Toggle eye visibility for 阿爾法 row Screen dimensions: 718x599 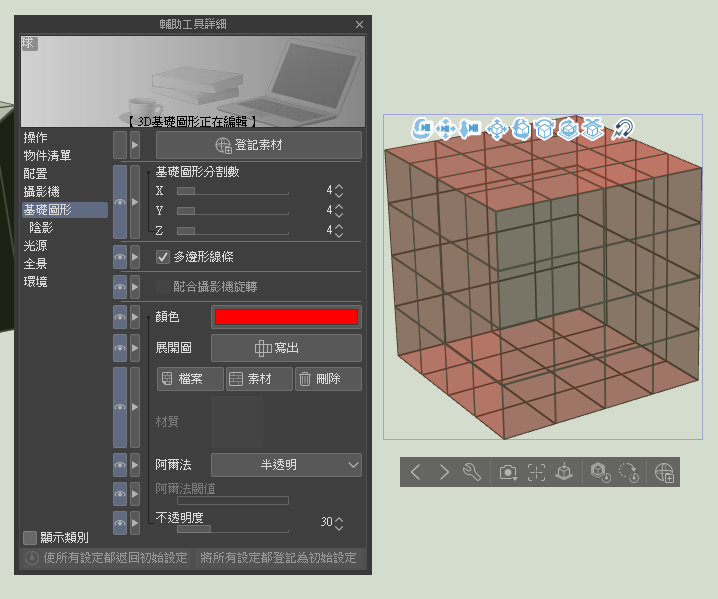pos(120,465)
